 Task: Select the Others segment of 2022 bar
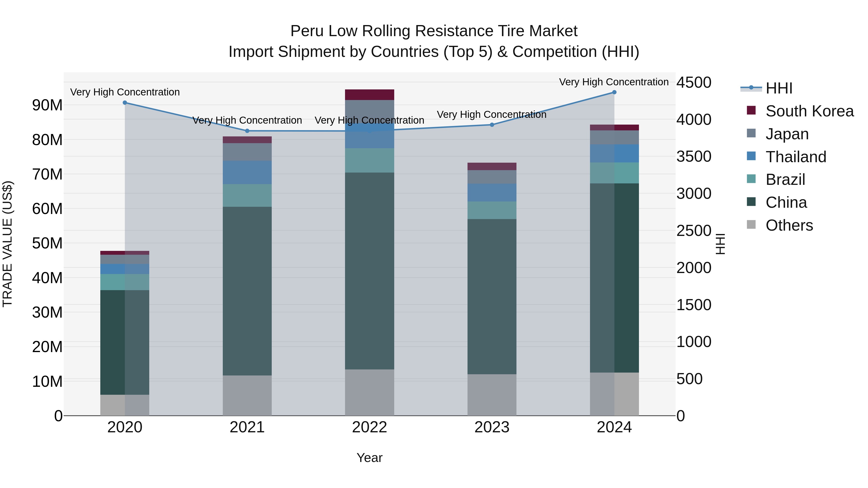[370, 392]
